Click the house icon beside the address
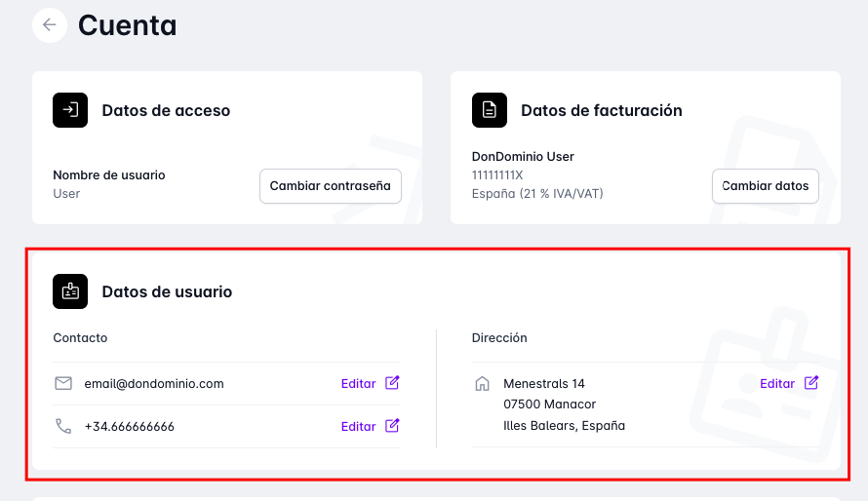 point(482,383)
